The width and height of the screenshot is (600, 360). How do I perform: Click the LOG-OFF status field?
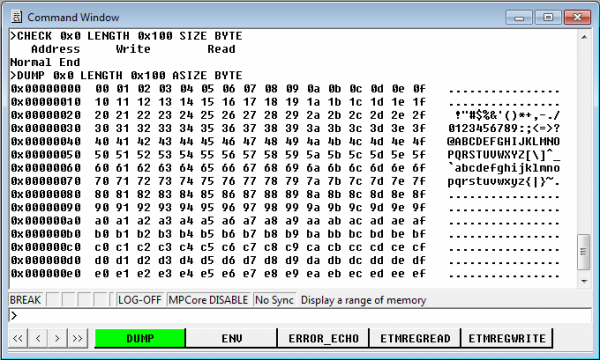click(140, 300)
